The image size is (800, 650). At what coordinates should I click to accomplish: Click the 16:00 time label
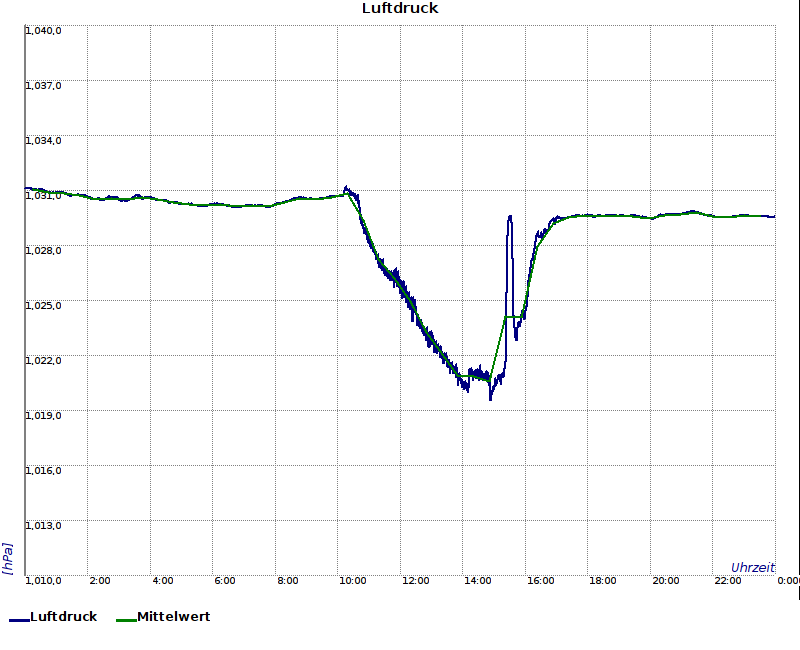coord(540,581)
